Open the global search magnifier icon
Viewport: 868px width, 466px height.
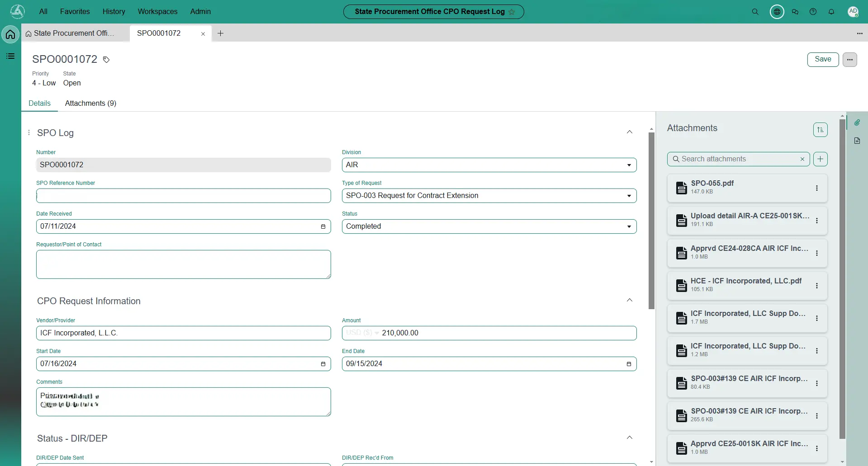pos(755,12)
